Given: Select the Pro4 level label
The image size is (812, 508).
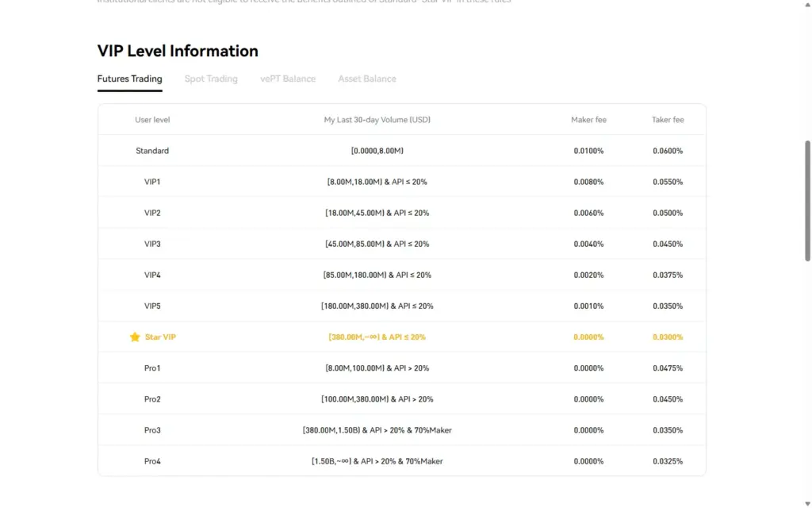Looking at the screenshot, I should pyautogui.click(x=152, y=461).
